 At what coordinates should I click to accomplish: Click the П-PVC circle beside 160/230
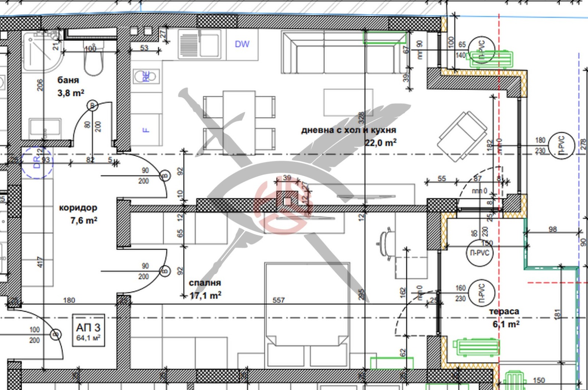click(482, 293)
